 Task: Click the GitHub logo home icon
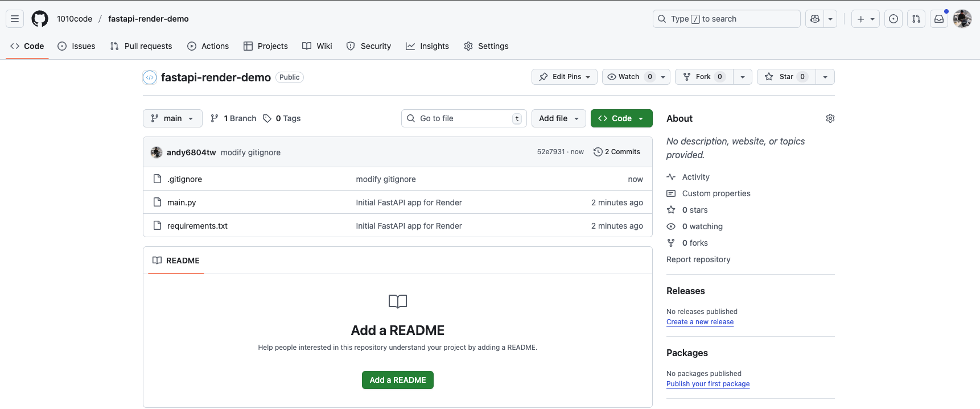tap(40, 19)
